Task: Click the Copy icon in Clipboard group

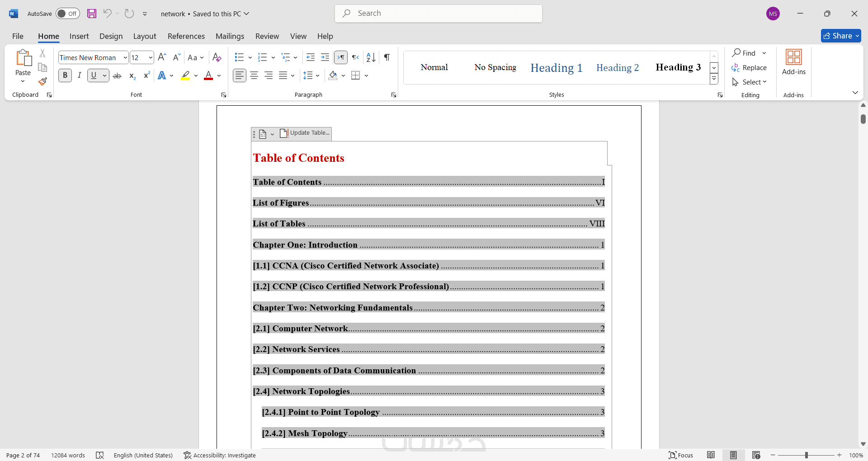Action: (42, 68)
